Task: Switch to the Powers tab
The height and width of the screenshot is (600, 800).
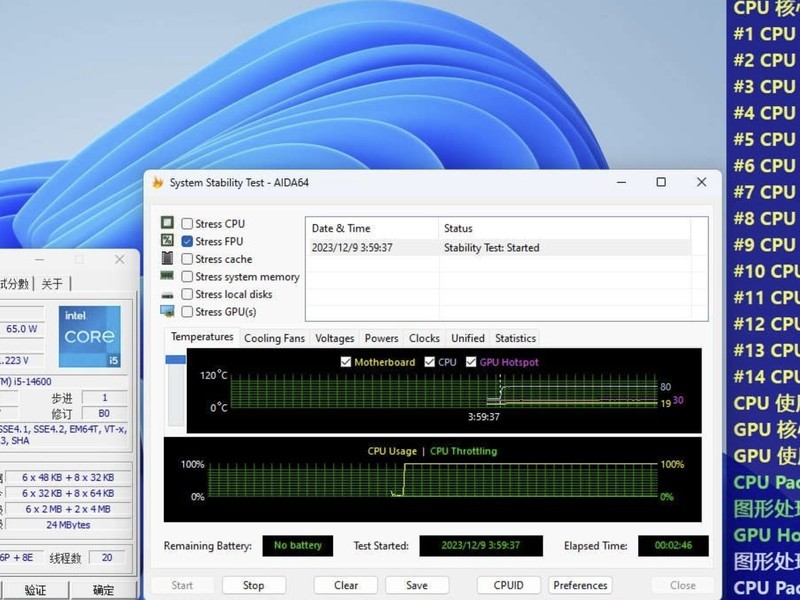Action: click(x=382, y=338)
